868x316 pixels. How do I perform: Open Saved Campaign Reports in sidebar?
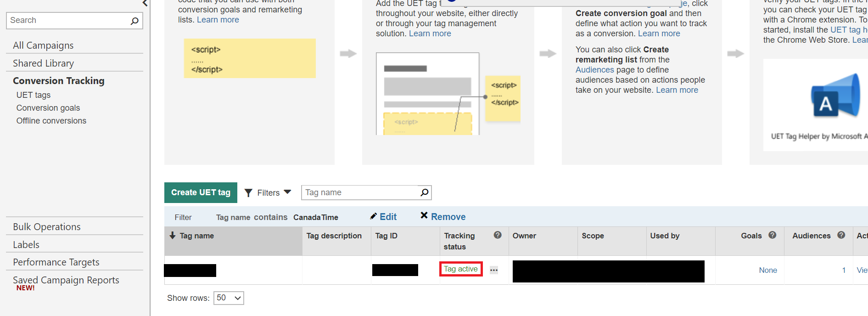[66, 280]
